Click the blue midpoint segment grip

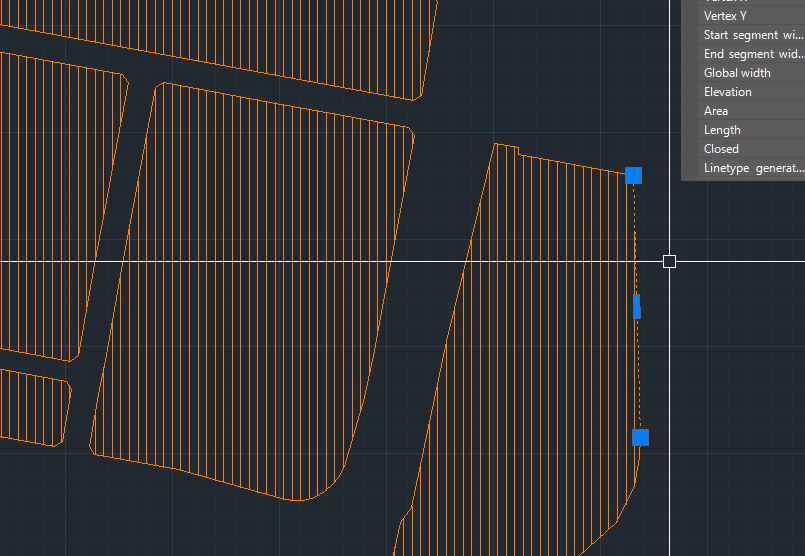click(x=637, y=306)
